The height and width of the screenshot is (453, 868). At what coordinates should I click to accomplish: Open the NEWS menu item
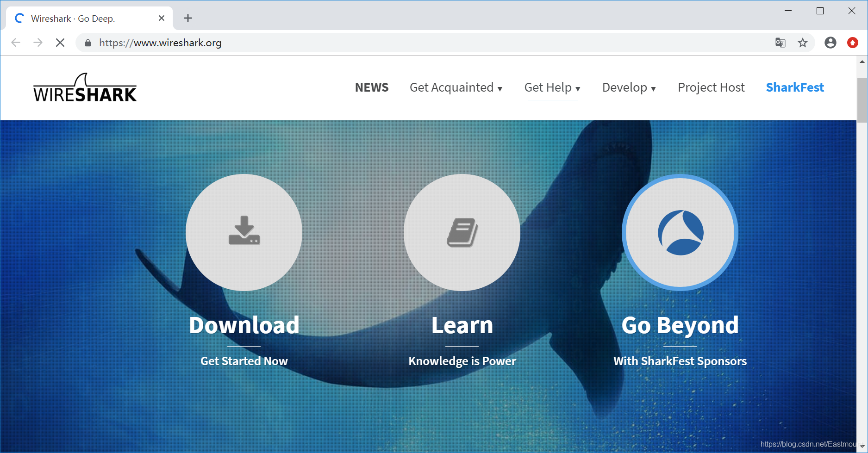pyautogui.click(x=372, y=87)
